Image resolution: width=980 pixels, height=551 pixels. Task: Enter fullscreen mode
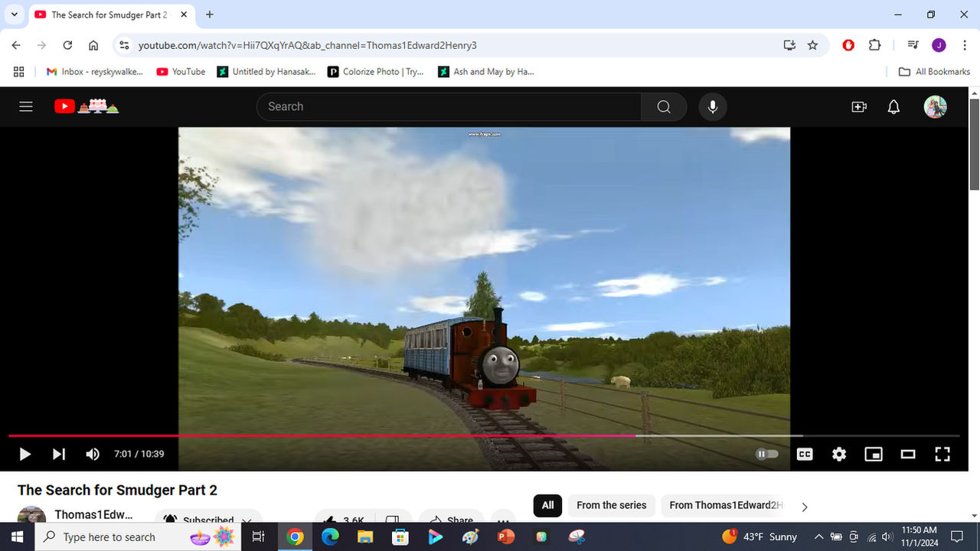(942, 454)
